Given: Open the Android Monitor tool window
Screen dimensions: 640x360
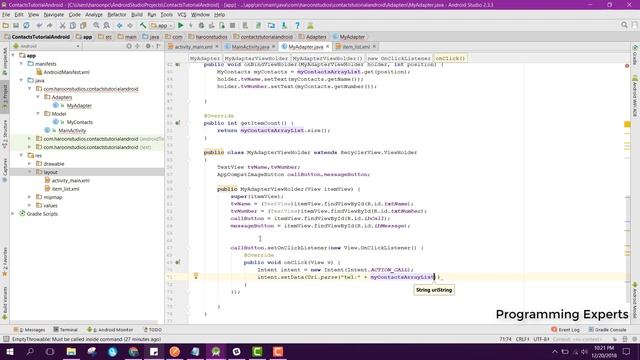Looking at the screenshot, I should click(110, 329).
